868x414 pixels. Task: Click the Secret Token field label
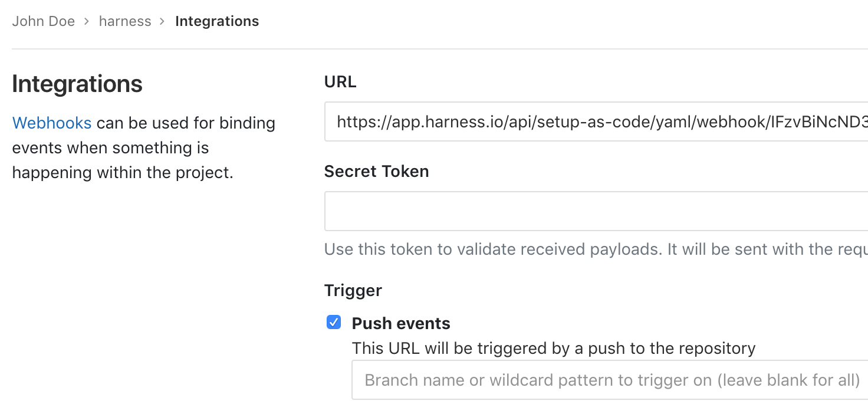coord(377,172)
